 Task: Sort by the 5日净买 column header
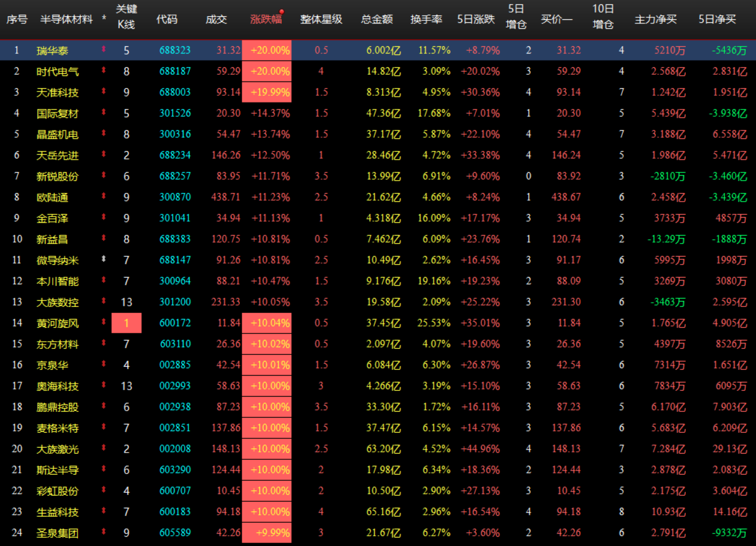point(718,19)
